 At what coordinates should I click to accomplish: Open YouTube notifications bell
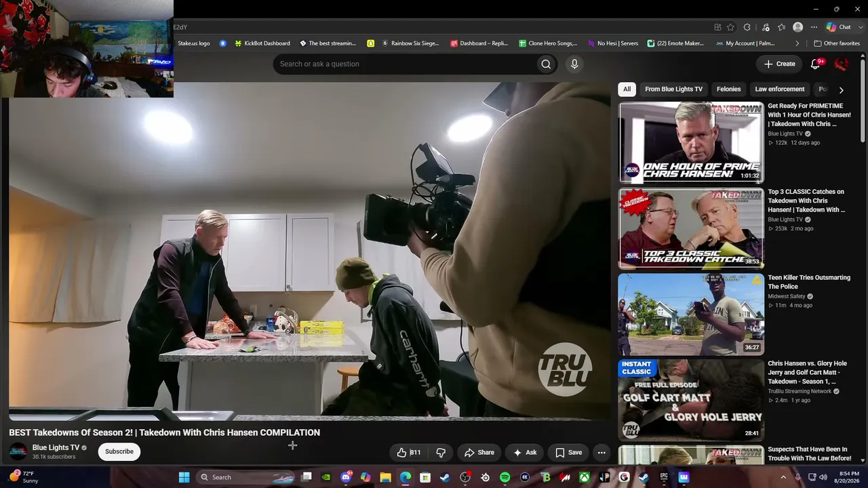[x=816, y=64]
